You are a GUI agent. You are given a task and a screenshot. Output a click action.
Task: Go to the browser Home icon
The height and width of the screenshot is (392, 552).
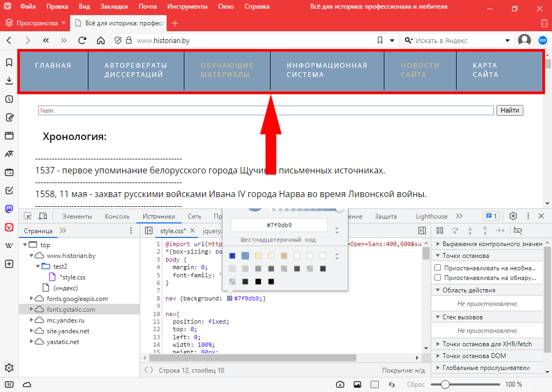(100, 40)
